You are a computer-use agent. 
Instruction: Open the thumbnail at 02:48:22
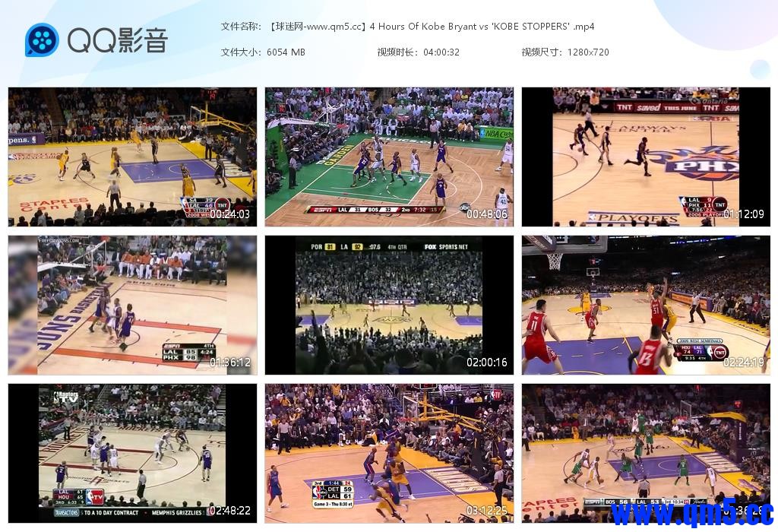[132, 453]
